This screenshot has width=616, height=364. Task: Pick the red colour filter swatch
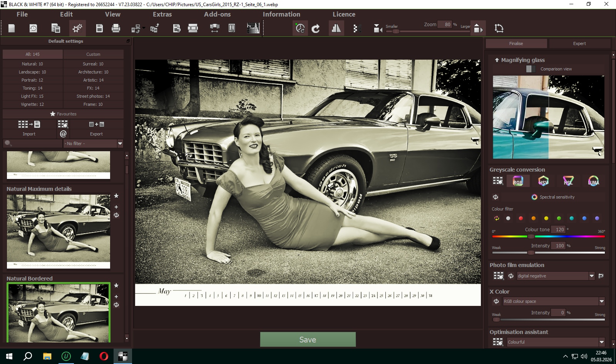[x=521, y=218]
